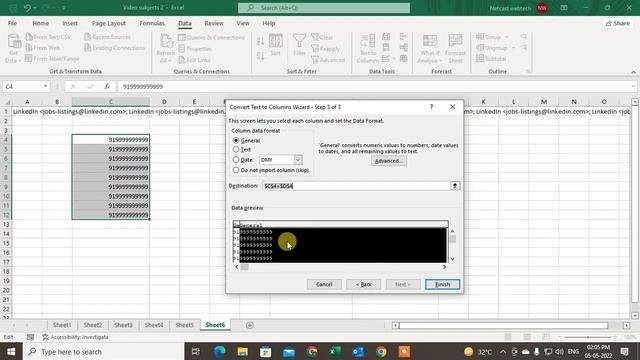Click the Cancel button in wizard

[x=324, y=284]
